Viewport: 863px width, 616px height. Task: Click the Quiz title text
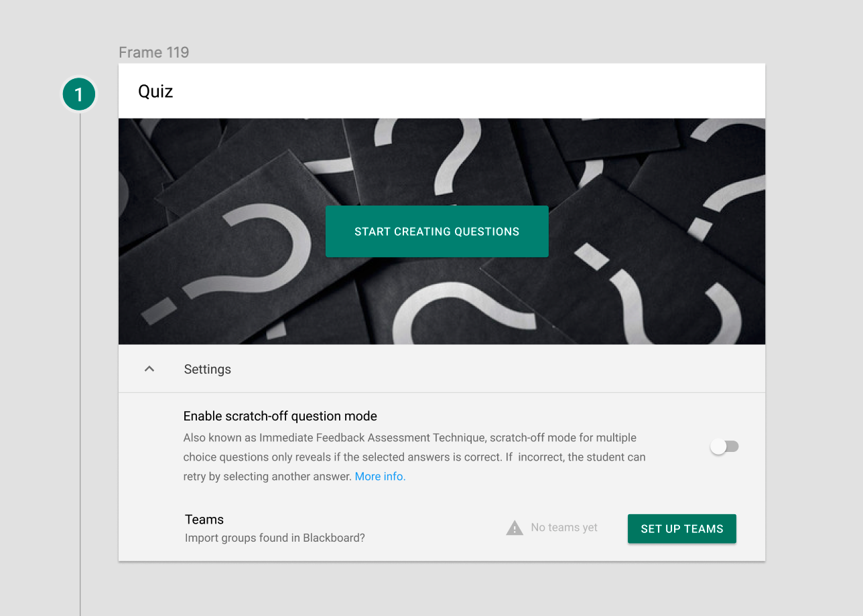155,91
